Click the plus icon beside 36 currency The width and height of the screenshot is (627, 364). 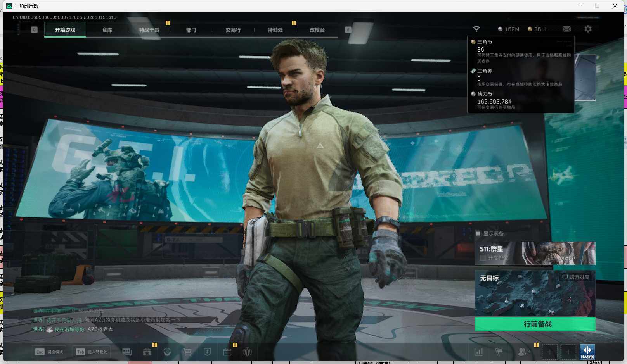pos(546,29)
